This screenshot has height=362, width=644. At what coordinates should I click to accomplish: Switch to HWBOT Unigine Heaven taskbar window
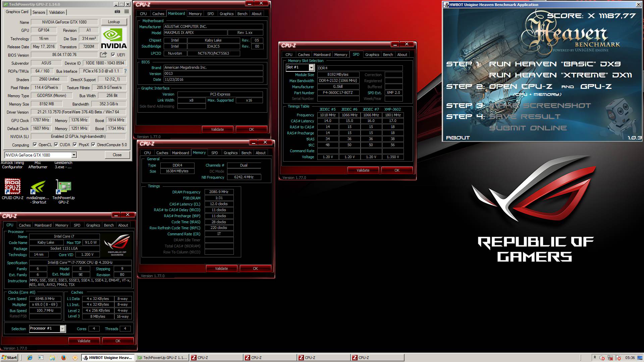[x=108, y=358]
